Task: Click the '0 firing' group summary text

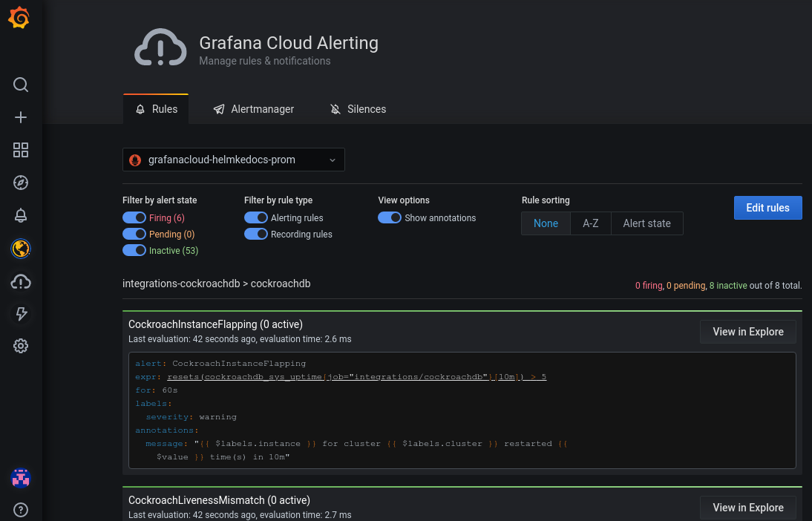Action: [649, 285]
